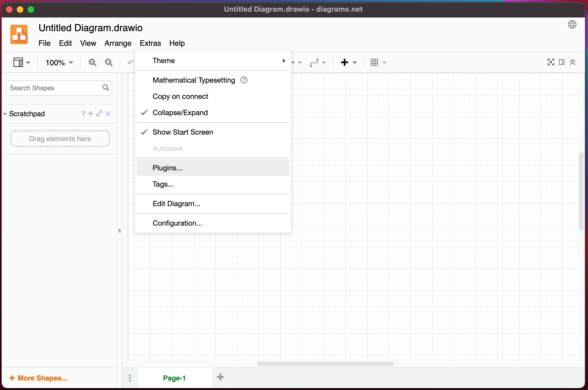Image resolution: width=588 pixels, height=390 pixels.
Task: Click the zoom in magnifier icon
Action: point(93,62)
